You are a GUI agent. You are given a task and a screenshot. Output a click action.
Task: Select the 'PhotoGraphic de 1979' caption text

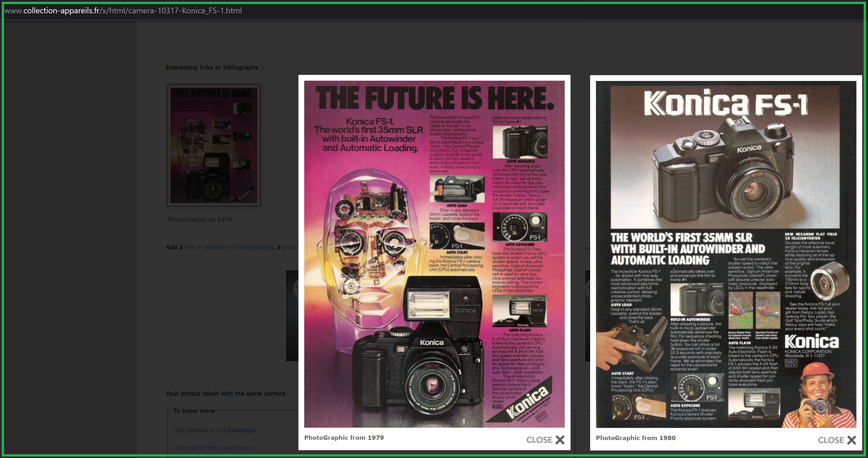(200, 219)
